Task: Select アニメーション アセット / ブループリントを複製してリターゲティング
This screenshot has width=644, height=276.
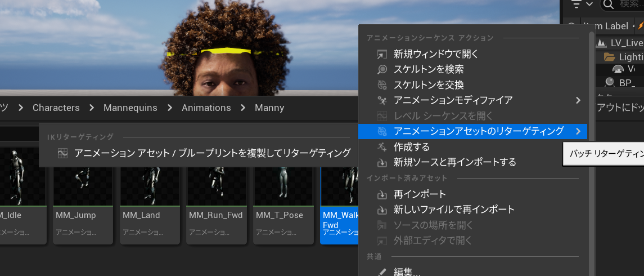Action: pos(212,153)
